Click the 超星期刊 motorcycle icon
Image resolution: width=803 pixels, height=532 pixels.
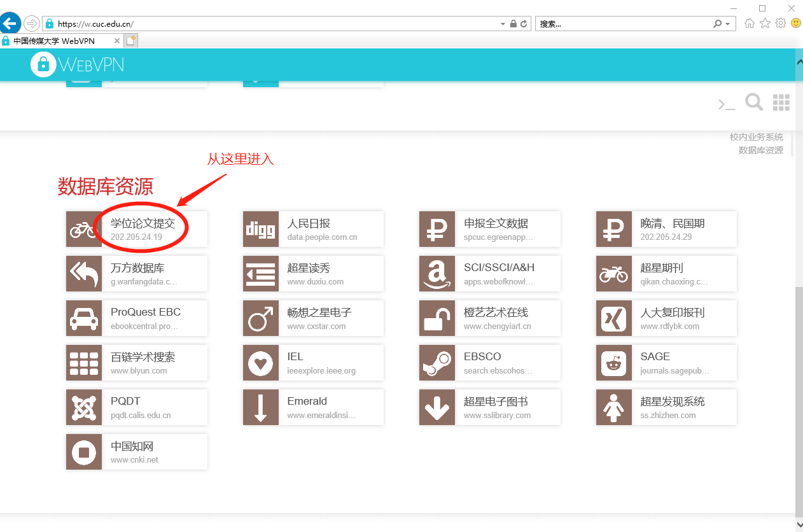coord(614,274)
